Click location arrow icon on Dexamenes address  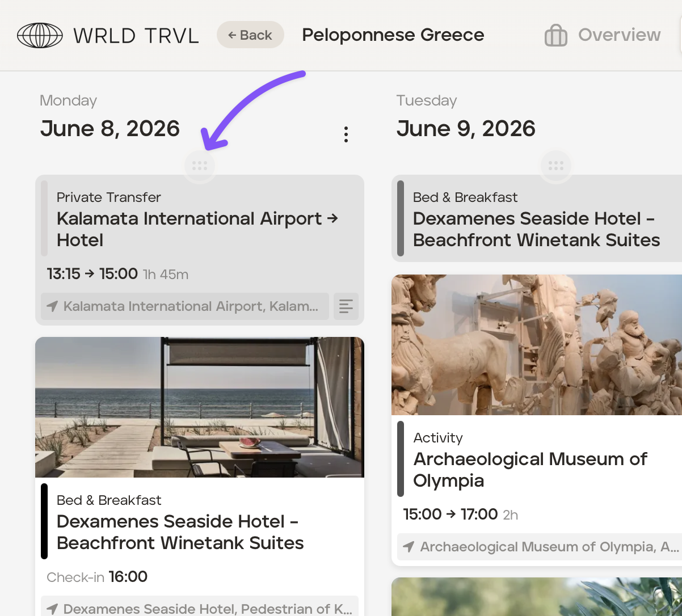click(x=52, y=609)
